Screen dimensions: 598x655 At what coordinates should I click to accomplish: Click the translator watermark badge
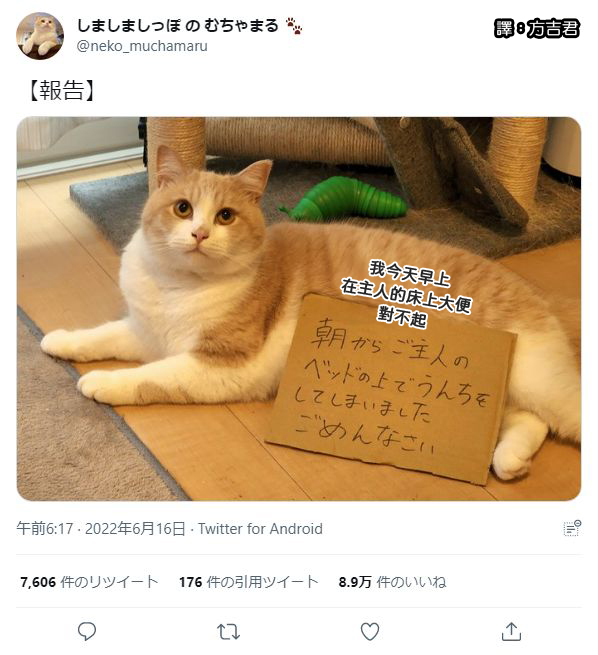click(537, 28)
